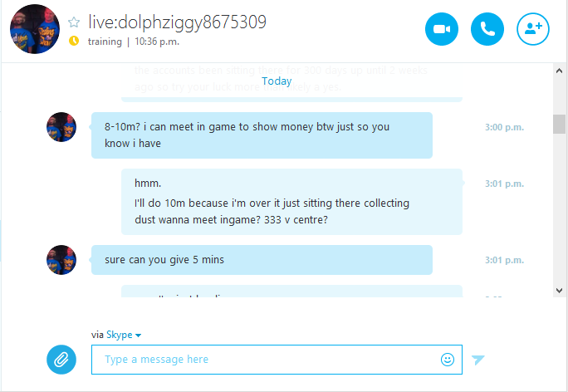The height and width of the screenshot is (392, 568).
Task: Click the message input field
Action: tap(277, 360)
